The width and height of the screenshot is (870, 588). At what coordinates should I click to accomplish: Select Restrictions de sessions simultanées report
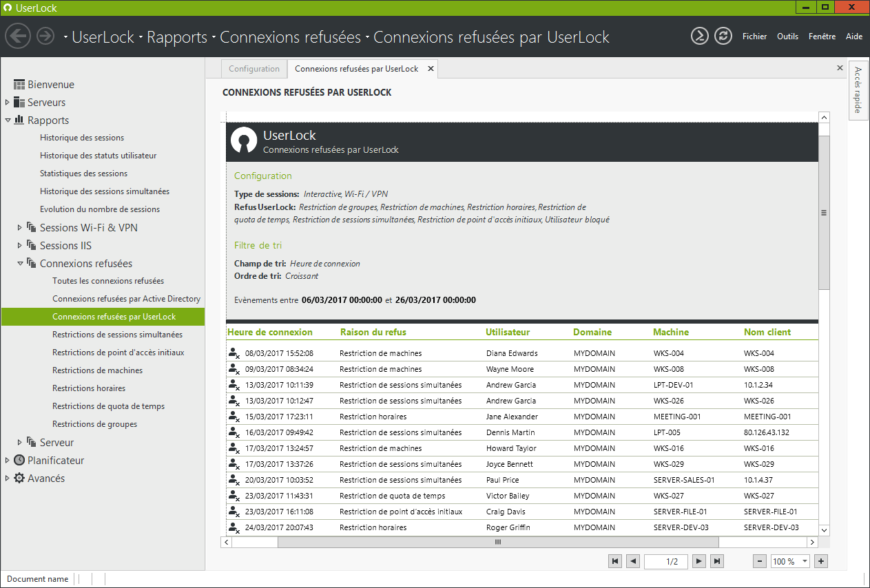[x=118, y=335]
